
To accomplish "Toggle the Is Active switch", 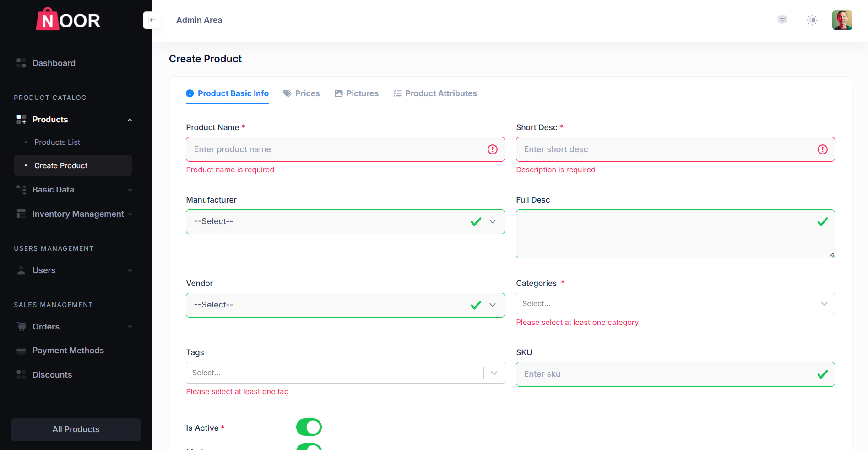I will [x=309, y=427].
